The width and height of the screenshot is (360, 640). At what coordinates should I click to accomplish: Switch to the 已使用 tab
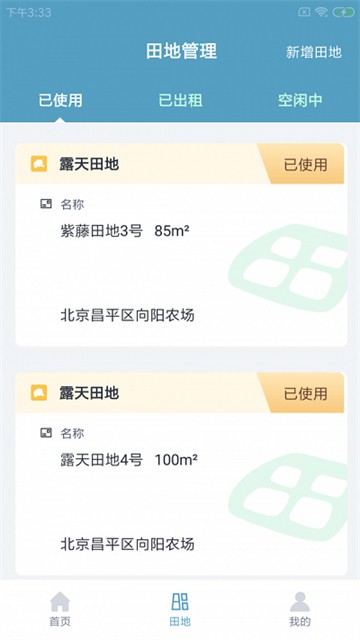[60, 100]
